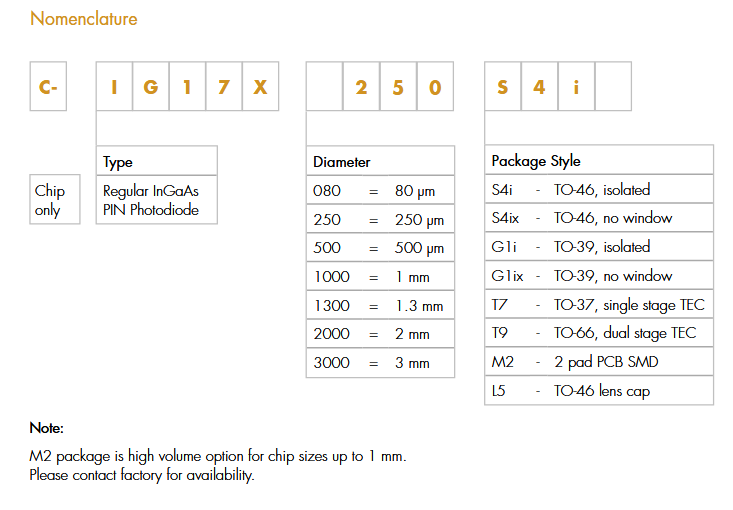
Task: Select 'T9 - TO-66, dual stage TEC' row
Action: pos(598,333)
